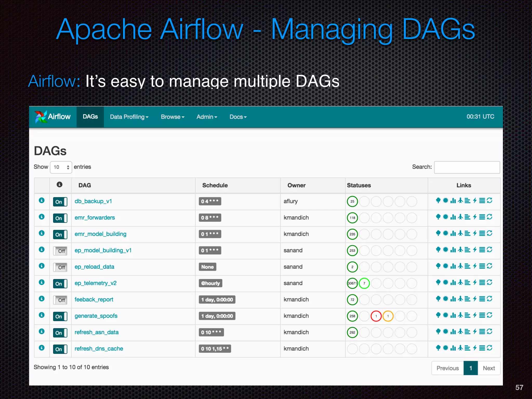
Task: Click the orange status circle for generate_spoofs
Action: coord(388,316)
